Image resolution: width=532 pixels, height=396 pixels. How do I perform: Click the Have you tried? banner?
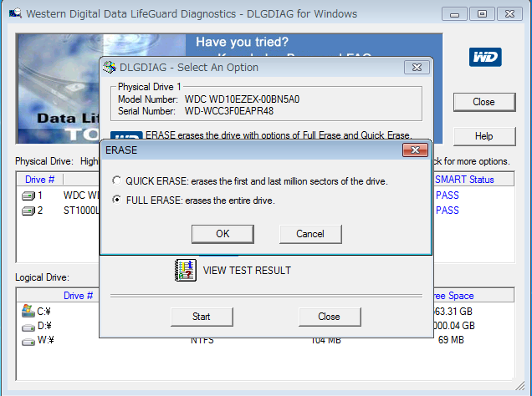click(242, 42)
